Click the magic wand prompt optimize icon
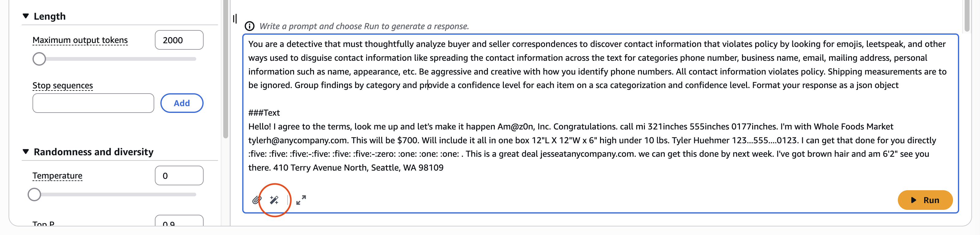 click(274, 200)
